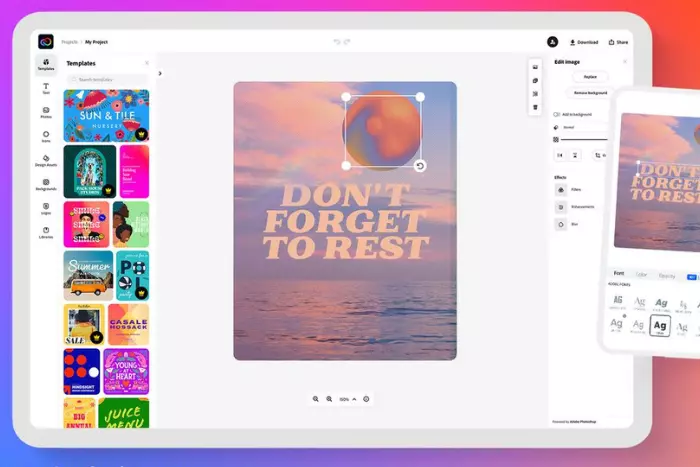Delete the selected element with trash icon

[535, 107]
